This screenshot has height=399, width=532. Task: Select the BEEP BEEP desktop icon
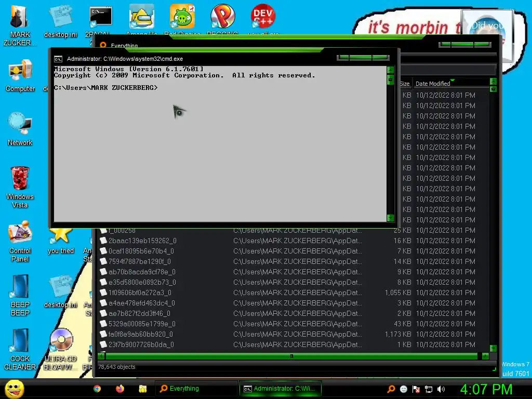pos(20,295)
